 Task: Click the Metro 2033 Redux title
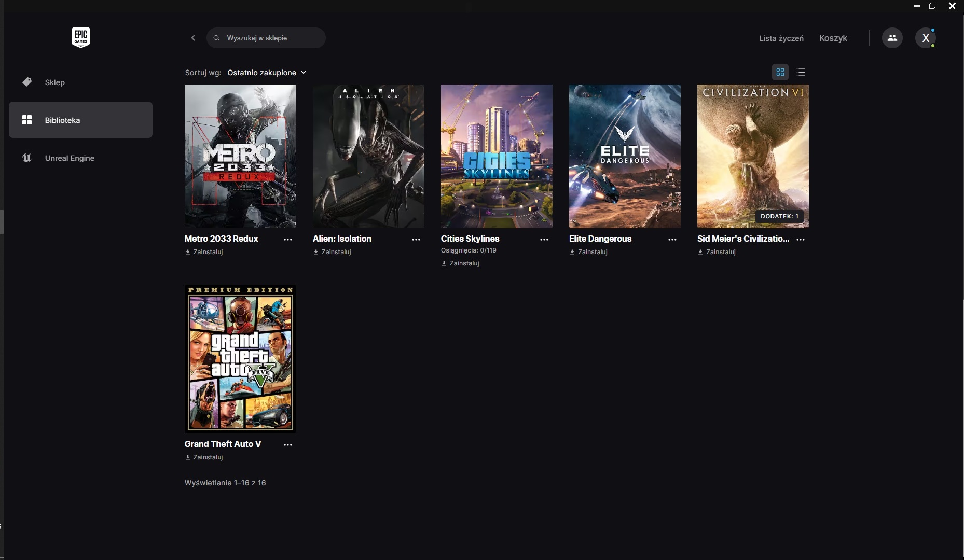click(x=221, y=239)
